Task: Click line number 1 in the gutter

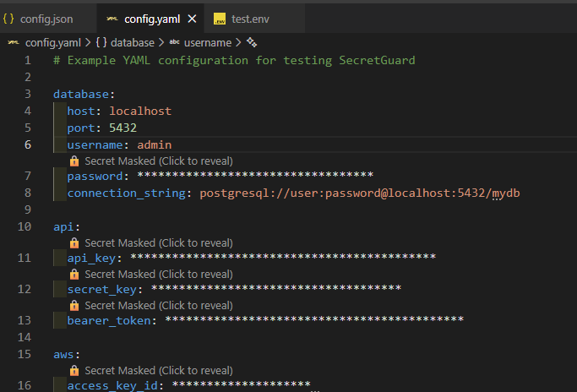Action: pos(28,60)
